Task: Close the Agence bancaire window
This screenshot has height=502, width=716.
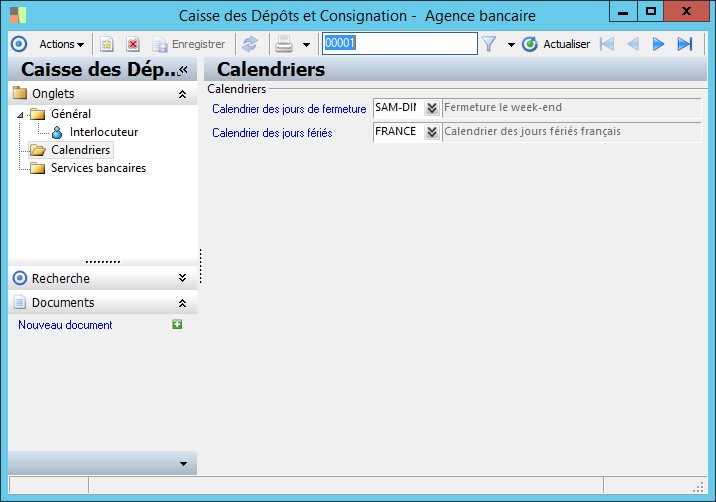Action: click(x=686, y=11)
